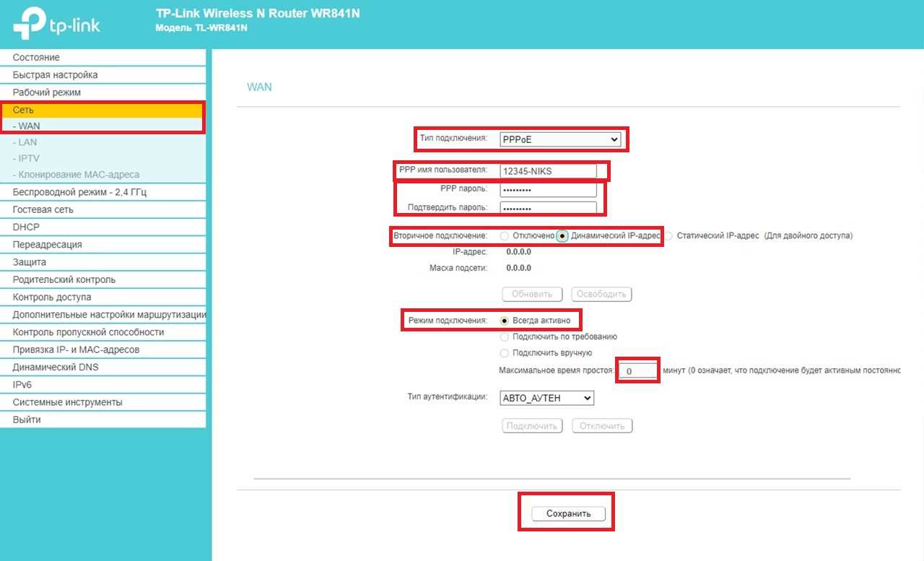Open Динамический DNS menu item
The height and width of the screenshot is (561, 924).
103,367
